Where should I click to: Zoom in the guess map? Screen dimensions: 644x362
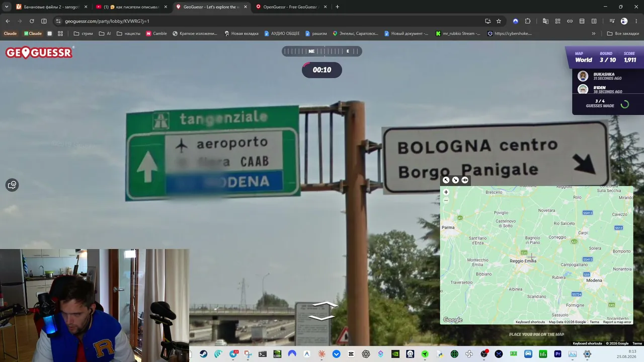point(446,192)
